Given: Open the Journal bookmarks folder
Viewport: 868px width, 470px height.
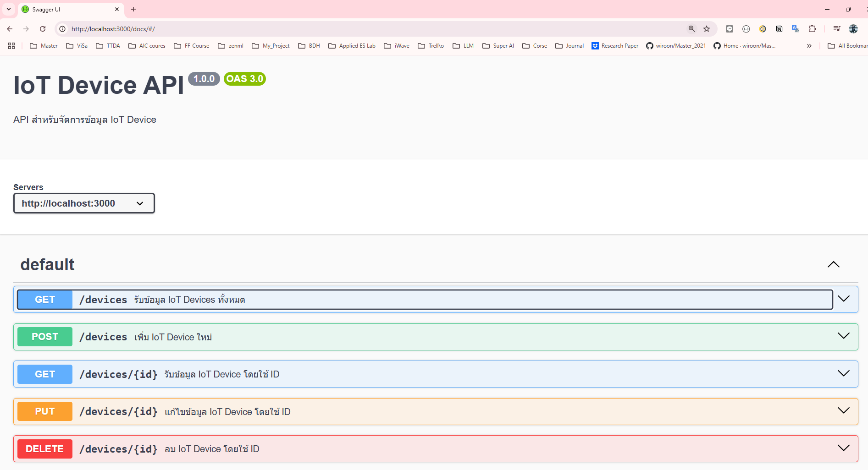Looking at the screenshot, I should 569,46.
